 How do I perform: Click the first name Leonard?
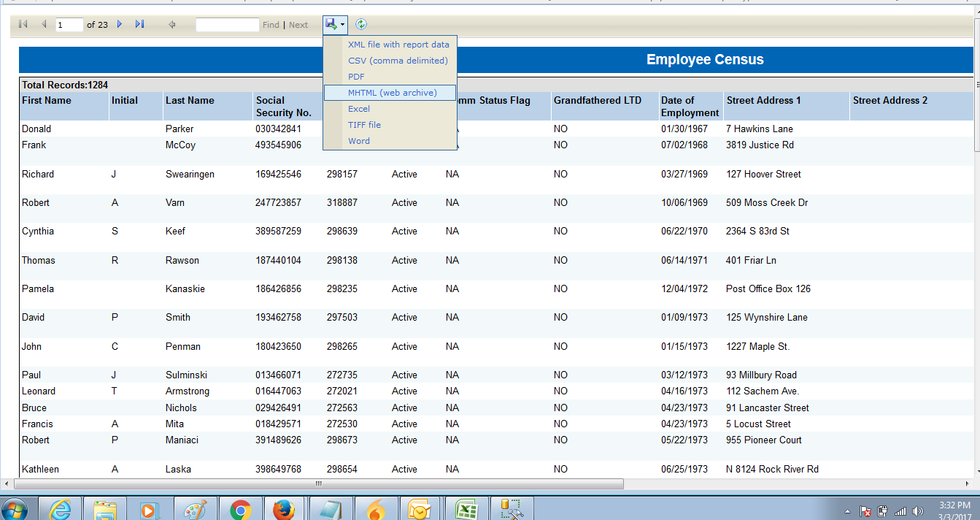pos(39,391)
